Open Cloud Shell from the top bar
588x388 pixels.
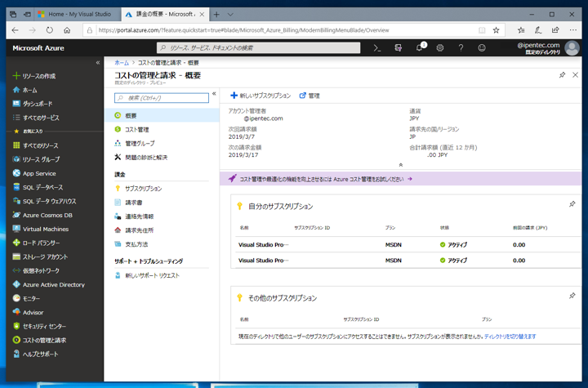(x=377, y=48)
